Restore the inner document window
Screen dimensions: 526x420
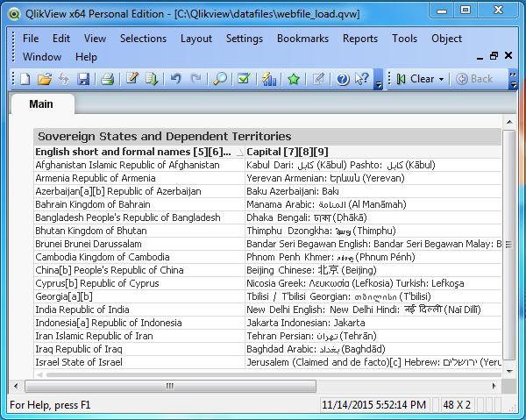pos(494,56)
